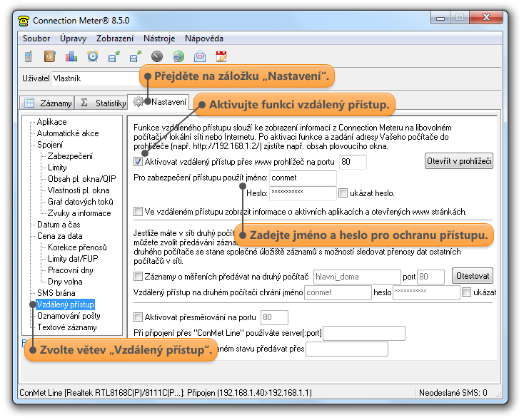524x420 pixels.
Task: Select Datum a čas tree item
Action: pyautogui.click(x=59, y=225)
